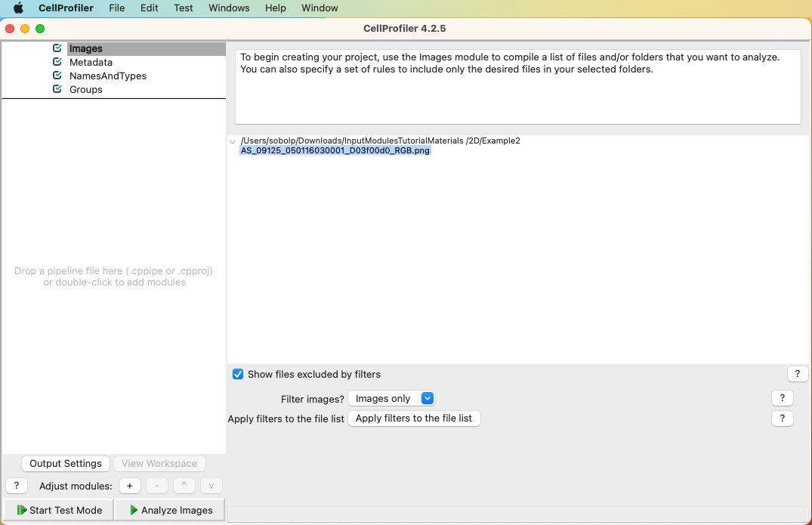This screenshot has width=812, height=525.
Task: Collapse the Example2 folder disclosure triangle
Action: click(233, 141)
